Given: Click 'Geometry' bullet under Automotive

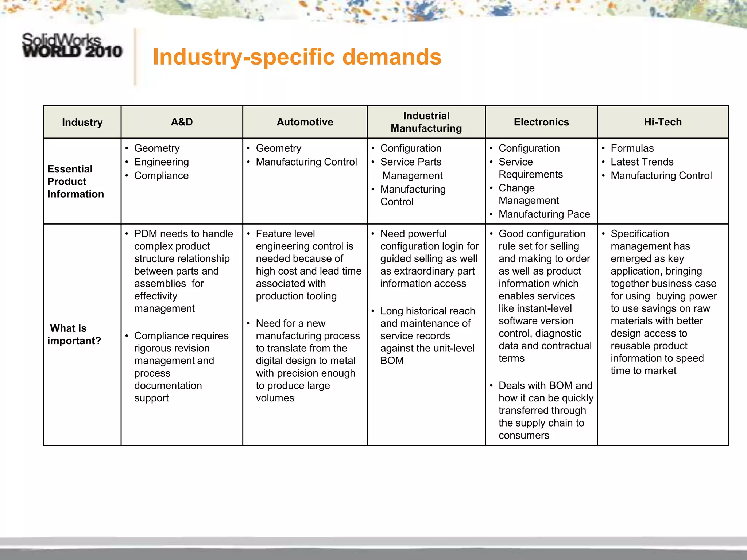Looking at the screenshot, I should pos(278,148).
